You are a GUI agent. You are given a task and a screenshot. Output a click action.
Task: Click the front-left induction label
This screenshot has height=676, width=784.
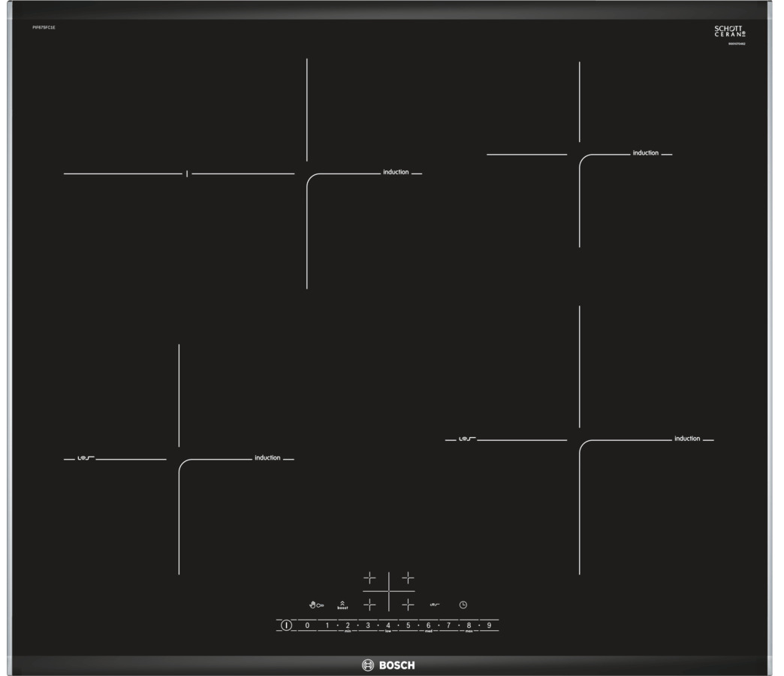click(267, 457)
